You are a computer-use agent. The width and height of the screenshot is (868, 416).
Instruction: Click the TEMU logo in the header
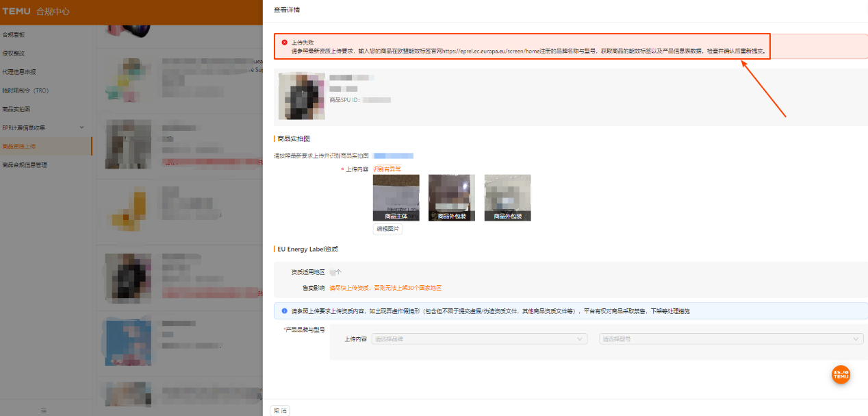[16, 12]
